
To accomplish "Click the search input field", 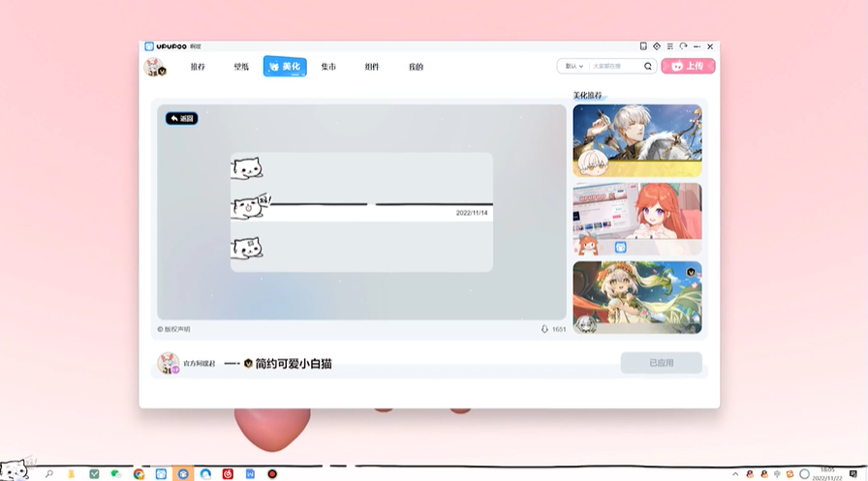I will pos(615,67).
